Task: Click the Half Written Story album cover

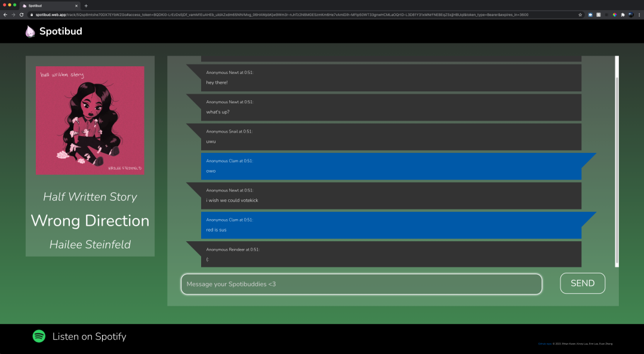Action: pyautogui.click(x=90, y=121)
